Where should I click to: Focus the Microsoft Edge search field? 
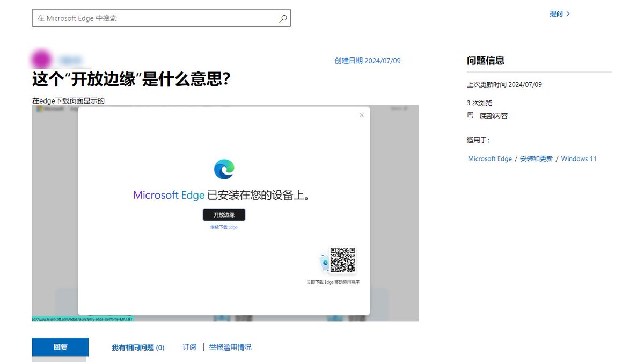161,18
